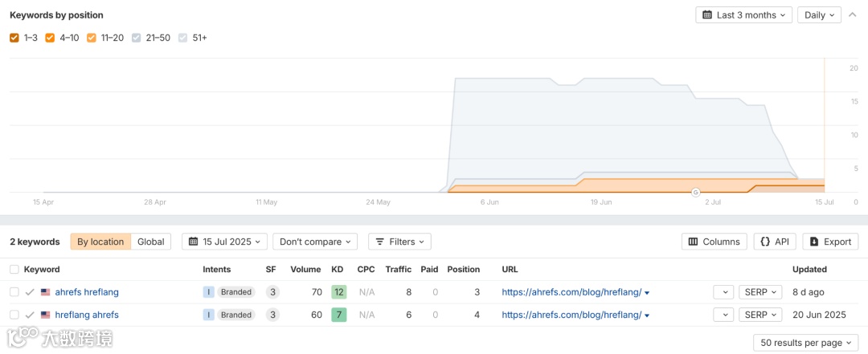Click the checkmark icon in ahrefs hreflang row
Image resolution: width=868 pixels, height=354 pixels.
30,292
